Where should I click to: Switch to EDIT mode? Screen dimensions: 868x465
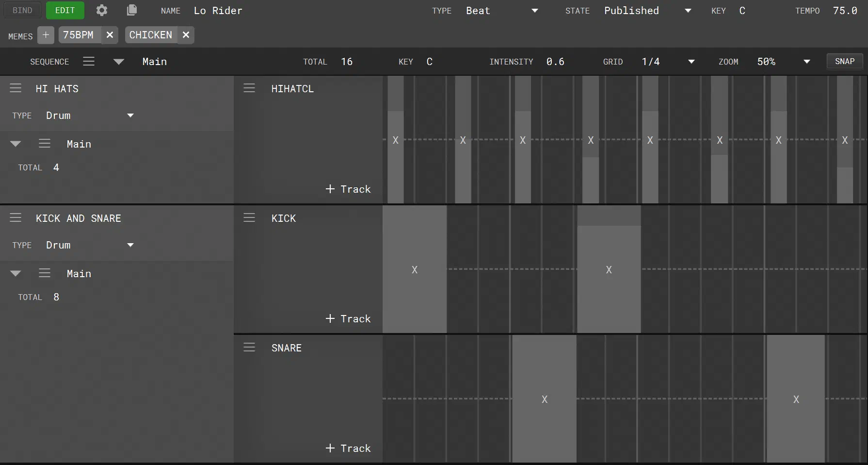[65, 10]
